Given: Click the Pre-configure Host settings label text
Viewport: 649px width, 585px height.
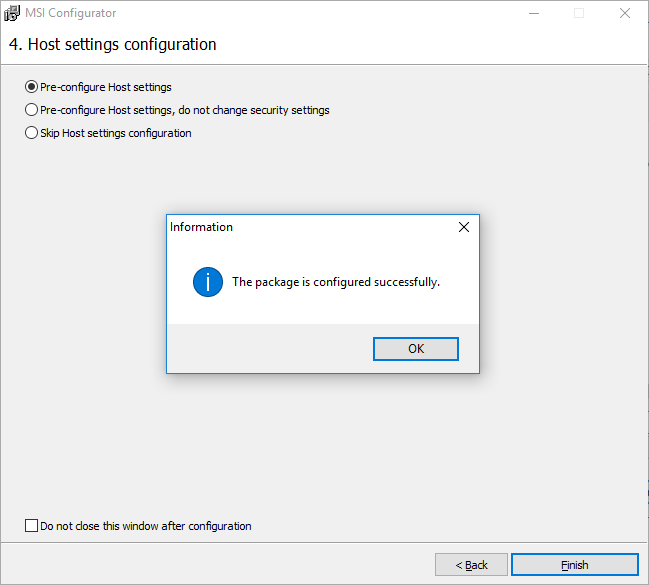Looking at the screenshot, I should [105, 87].
